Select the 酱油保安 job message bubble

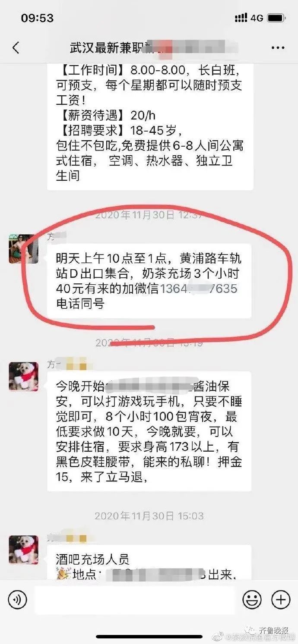(149, 432)
